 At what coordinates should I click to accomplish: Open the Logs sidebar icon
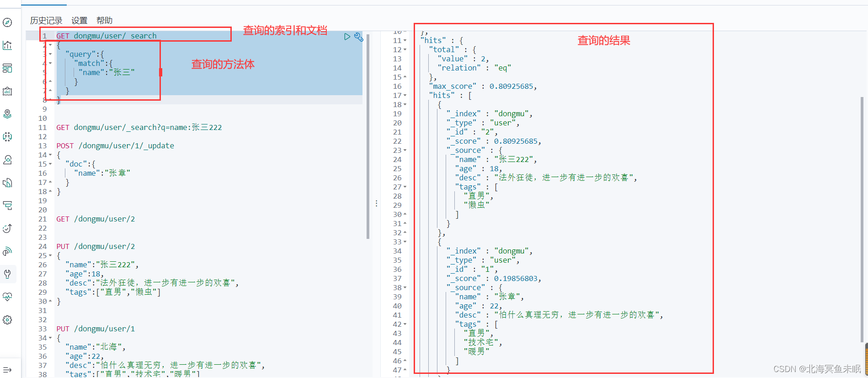(x=7, y=183)
